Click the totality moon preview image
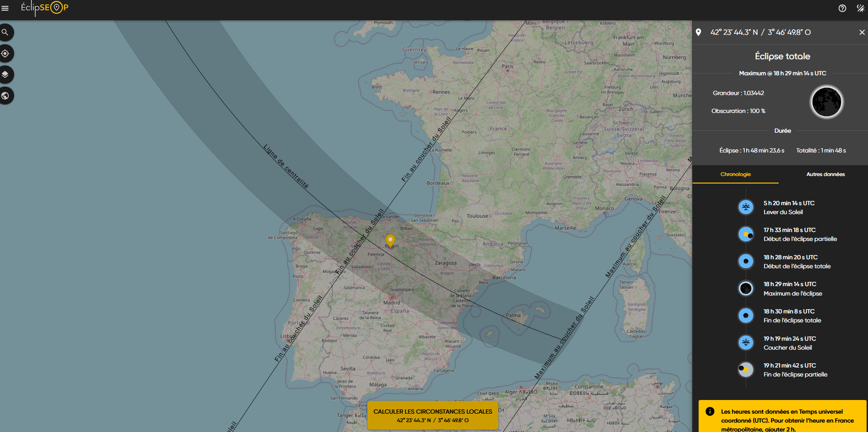This screenshot has width=868, height=432. (x=827, y=102)
